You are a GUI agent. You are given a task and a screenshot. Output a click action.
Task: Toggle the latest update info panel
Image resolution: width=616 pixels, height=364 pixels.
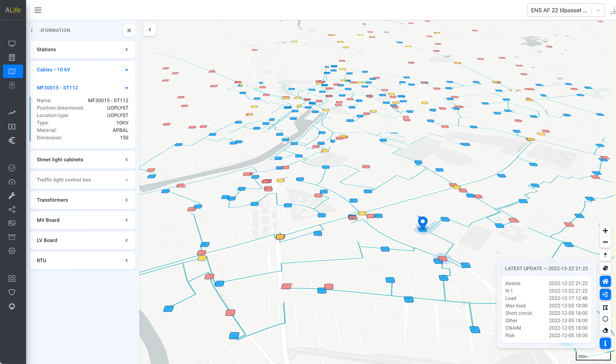[x=605, y=343]
